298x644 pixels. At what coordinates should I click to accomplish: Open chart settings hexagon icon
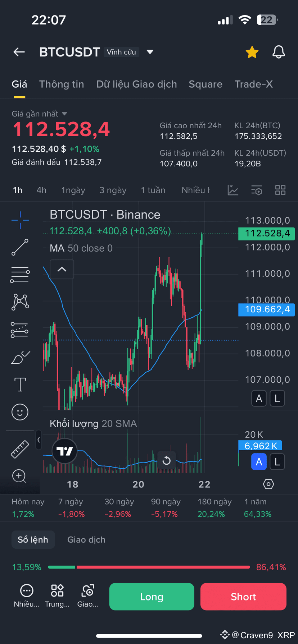point(268,484)
